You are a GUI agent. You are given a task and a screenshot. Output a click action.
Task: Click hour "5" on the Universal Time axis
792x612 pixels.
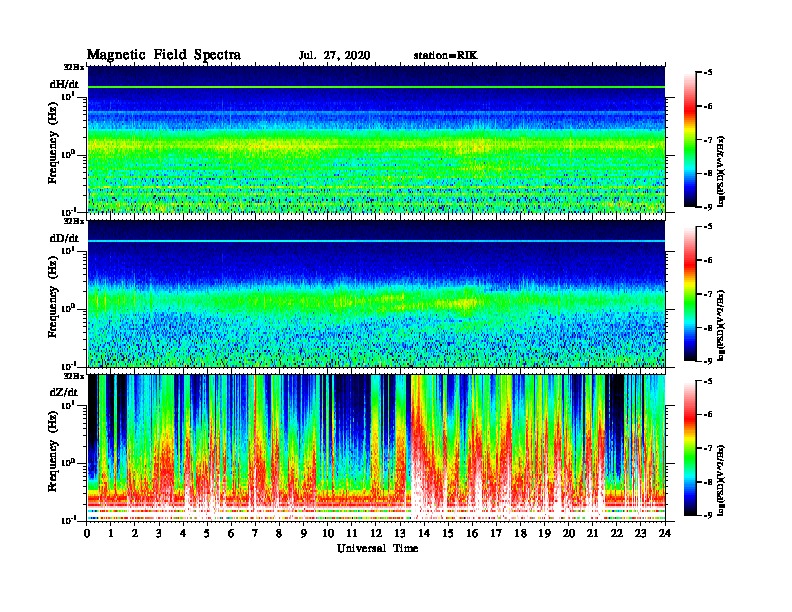coord(208,534)
